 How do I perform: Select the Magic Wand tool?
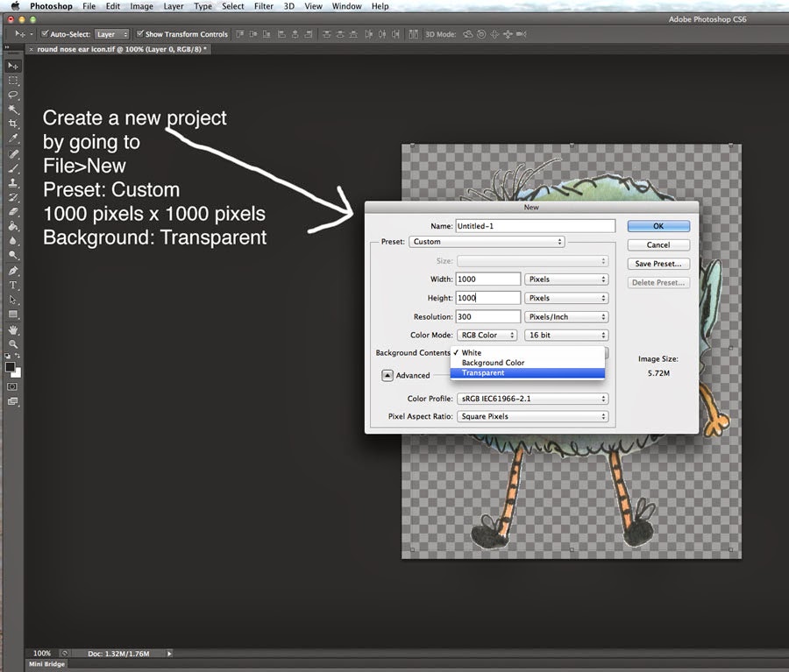[x=13, y=110]
